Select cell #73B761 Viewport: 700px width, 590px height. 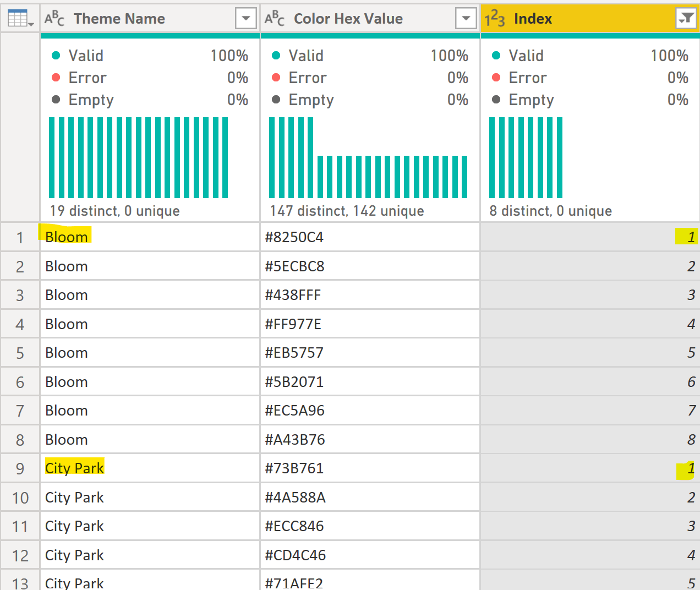click(370, 468)
